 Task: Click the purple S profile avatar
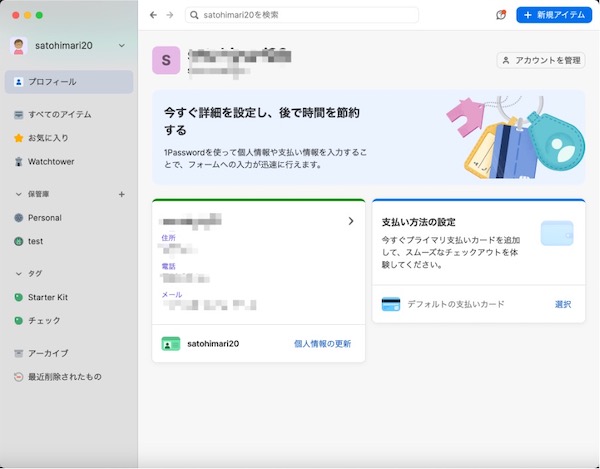coord(165,60)
